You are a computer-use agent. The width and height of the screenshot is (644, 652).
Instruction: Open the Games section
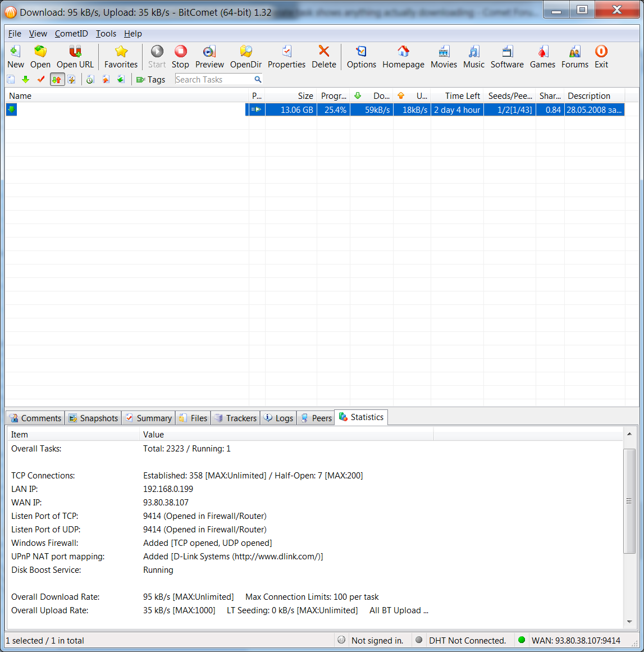click(542, 57)
